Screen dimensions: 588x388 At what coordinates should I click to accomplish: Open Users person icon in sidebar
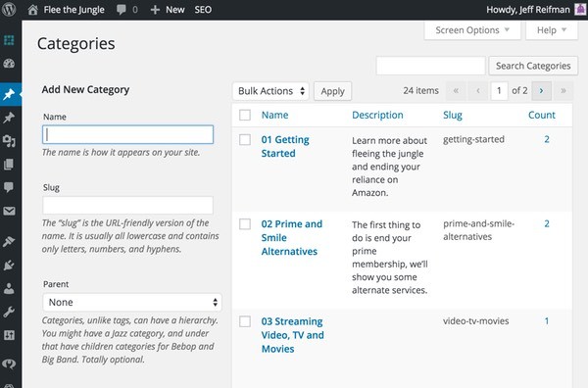(9, 288)
